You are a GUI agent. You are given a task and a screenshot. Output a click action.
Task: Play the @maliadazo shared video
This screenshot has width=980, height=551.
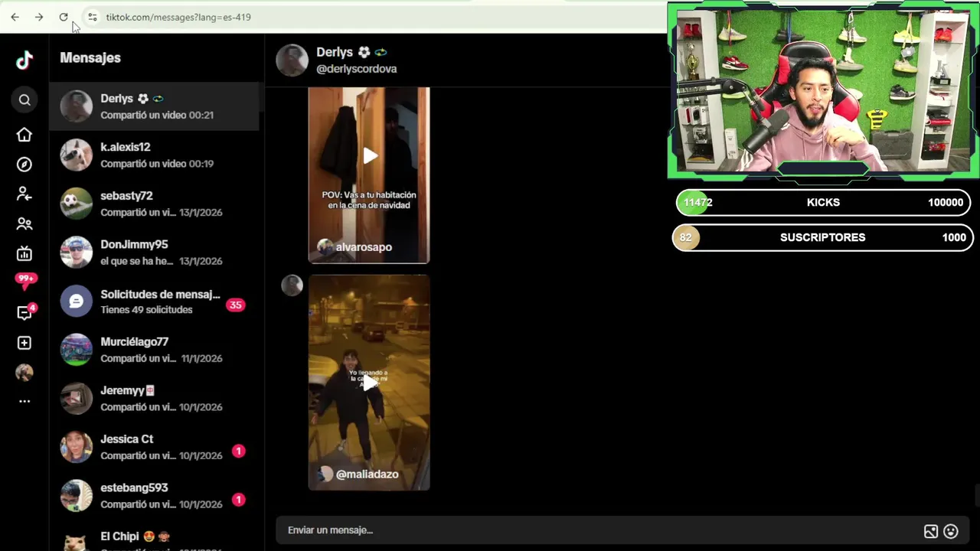pos(369,383)
